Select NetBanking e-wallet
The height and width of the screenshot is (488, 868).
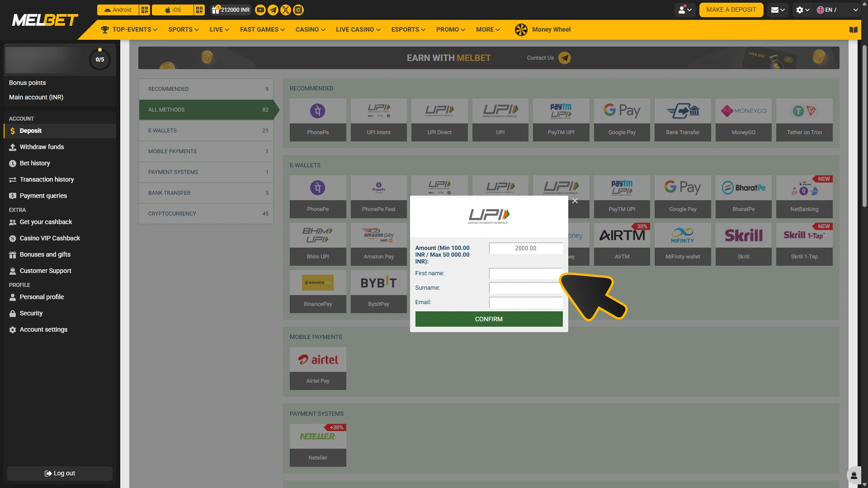(804, 197)
